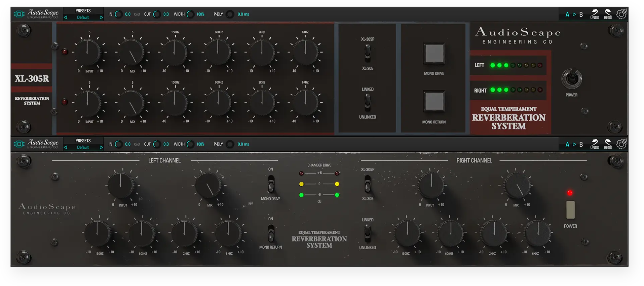Click lower row INPUT knob on top unit

(x=88, y=102)
